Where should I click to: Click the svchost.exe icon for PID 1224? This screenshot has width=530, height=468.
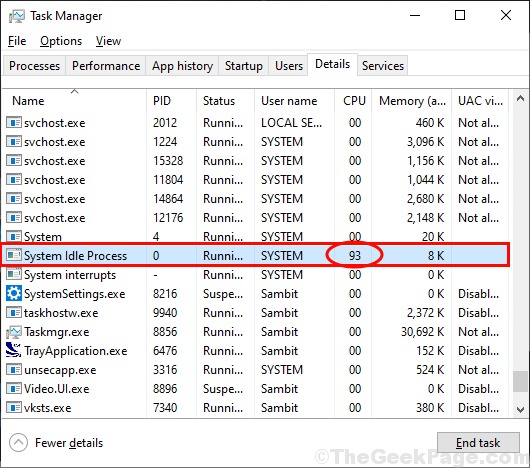pyautogui.click(x=14, y=142)
